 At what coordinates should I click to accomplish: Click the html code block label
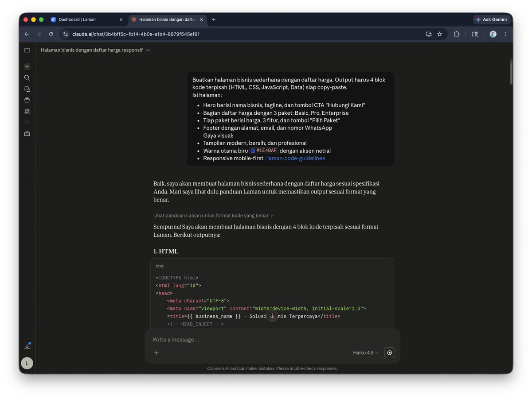click(x=160, y=266)
